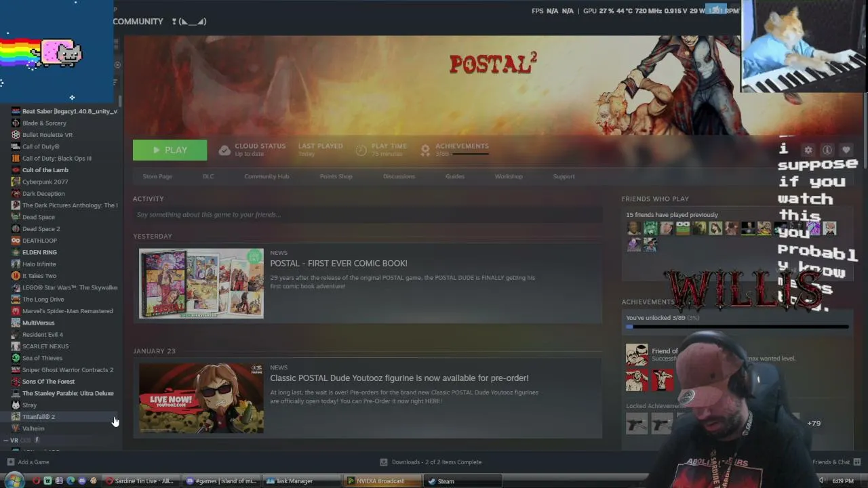Image resolution: width=868 pixels, height=488 pixels.
Task: Click the It Takes Two game icon
Action: pos(16,276)
